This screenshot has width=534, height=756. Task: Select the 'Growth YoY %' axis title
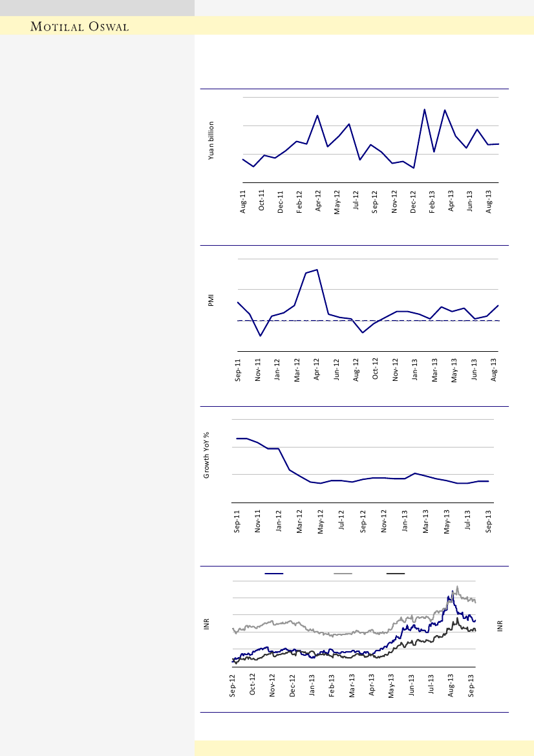(x=207, y=456)
